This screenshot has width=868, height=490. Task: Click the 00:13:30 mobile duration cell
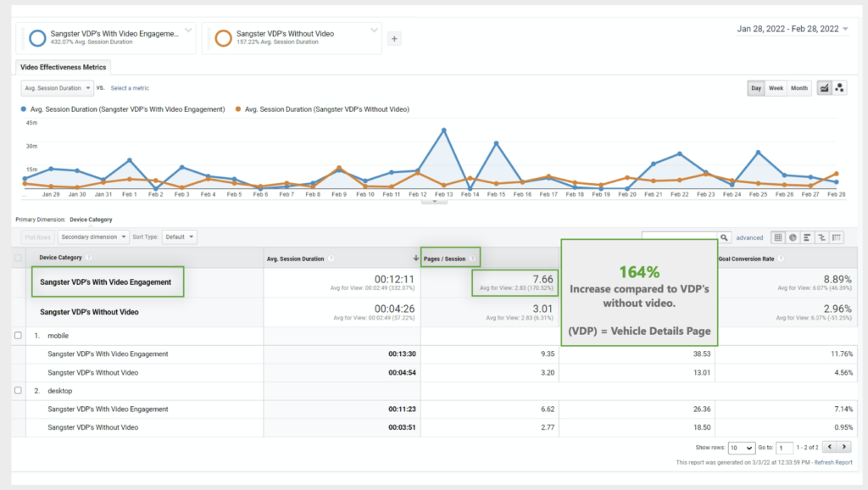click(402, 354)
